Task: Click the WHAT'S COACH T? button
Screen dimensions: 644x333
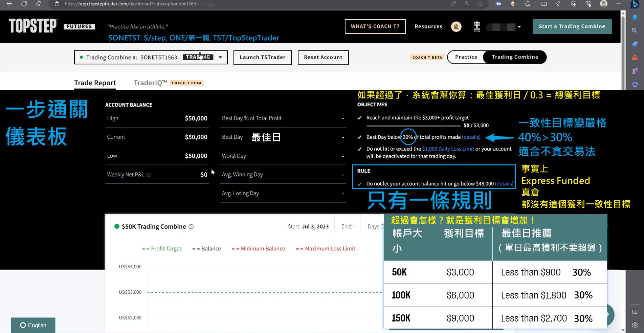Action: (375, 26)
